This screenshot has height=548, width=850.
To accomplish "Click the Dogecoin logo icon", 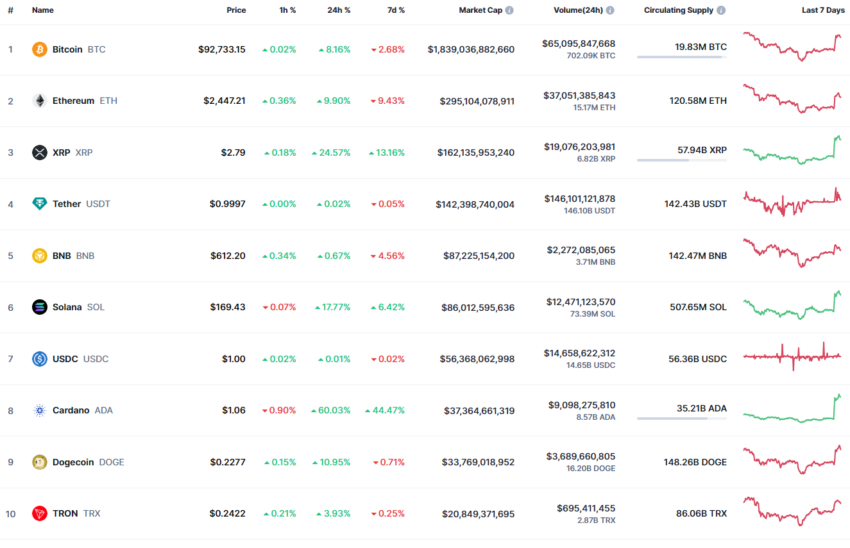I will click(x=39, y=462).
